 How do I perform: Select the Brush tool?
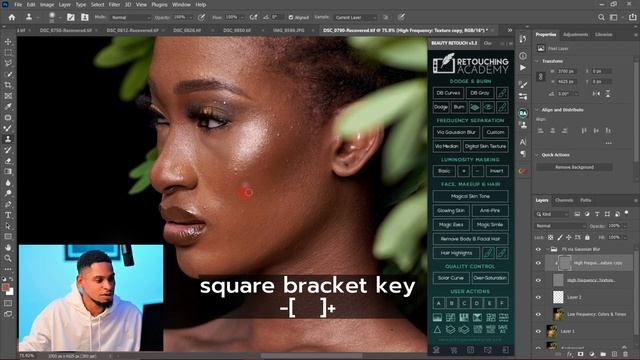click(x=8, y=128)
